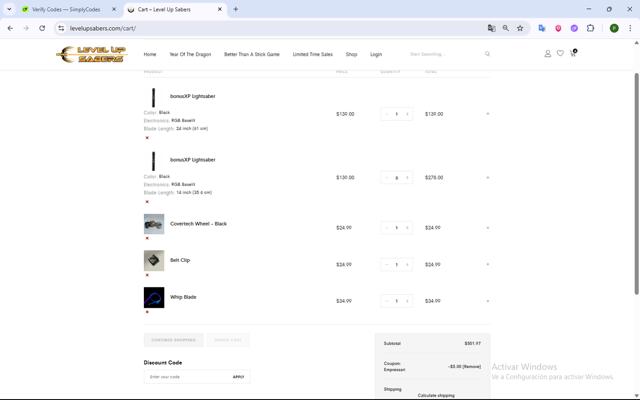
Task: Close the Verify Codes SimplyCodes tab
Action: 114,9
